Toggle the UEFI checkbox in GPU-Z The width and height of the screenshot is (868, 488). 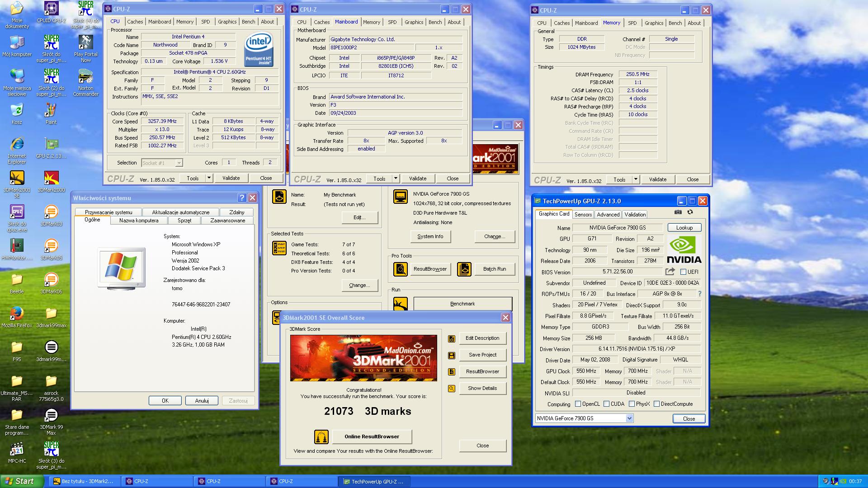[683, 272]
